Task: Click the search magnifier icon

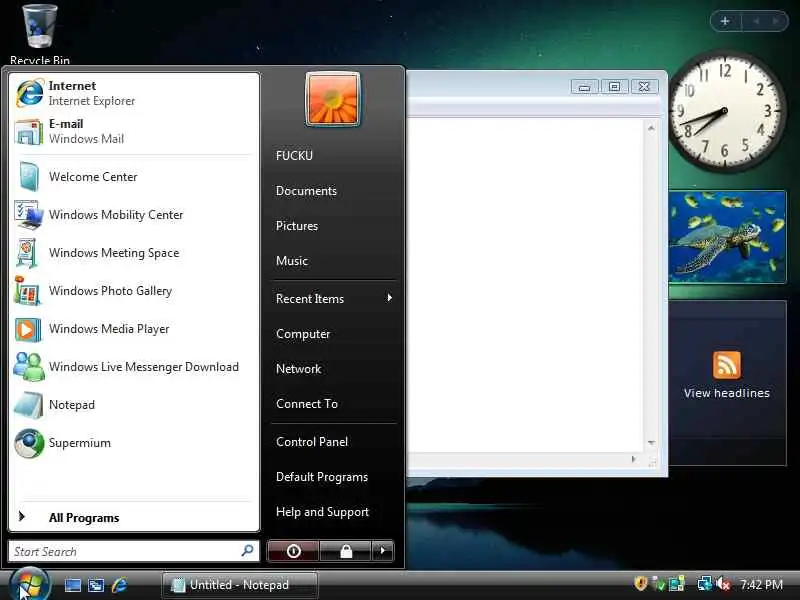Action: (247, 551)
